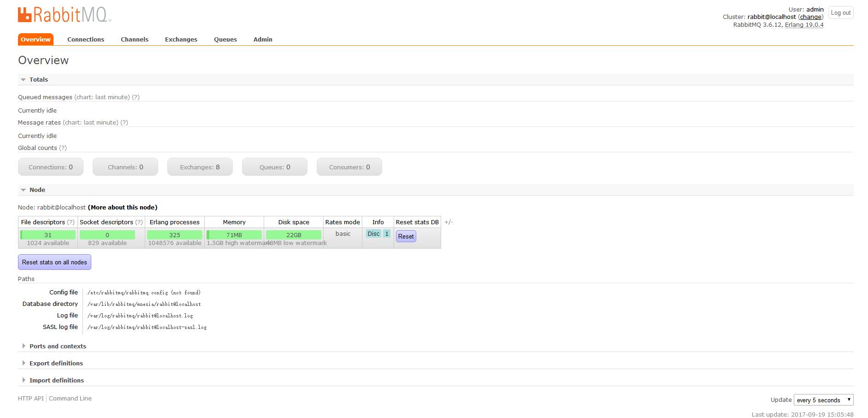Screen dimensions: 868x418
Task: Open the Command Line link
Action: click(70, 398)
